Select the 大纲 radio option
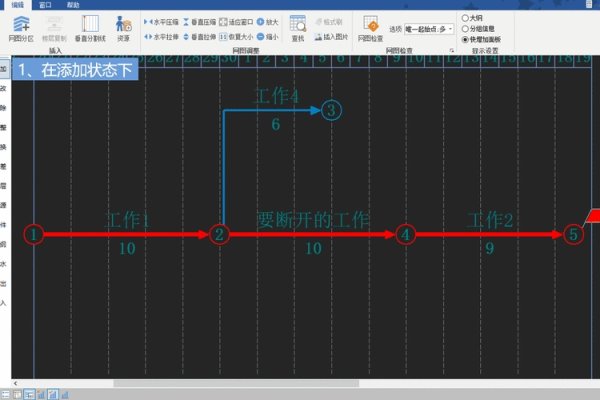Screen dimensions: 600x400 465,17
